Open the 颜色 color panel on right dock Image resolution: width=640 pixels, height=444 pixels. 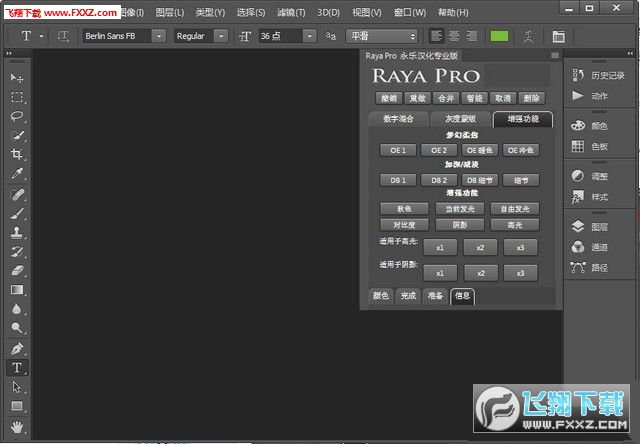click(x=589, y=126)
